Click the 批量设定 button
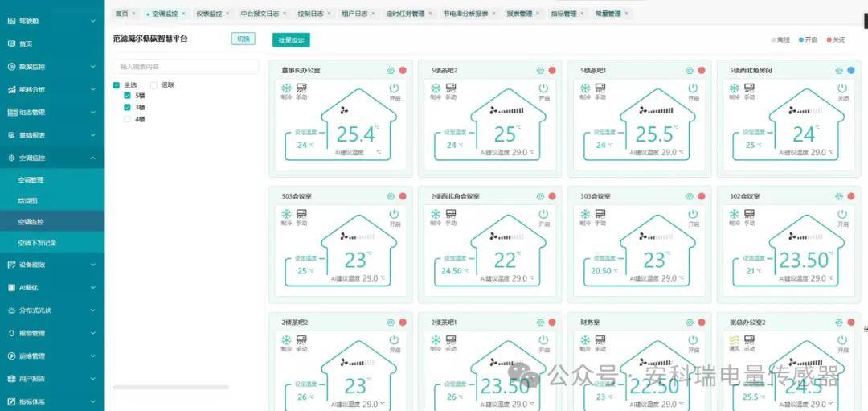This screenshot has height=411, width=868. point(291,40)
